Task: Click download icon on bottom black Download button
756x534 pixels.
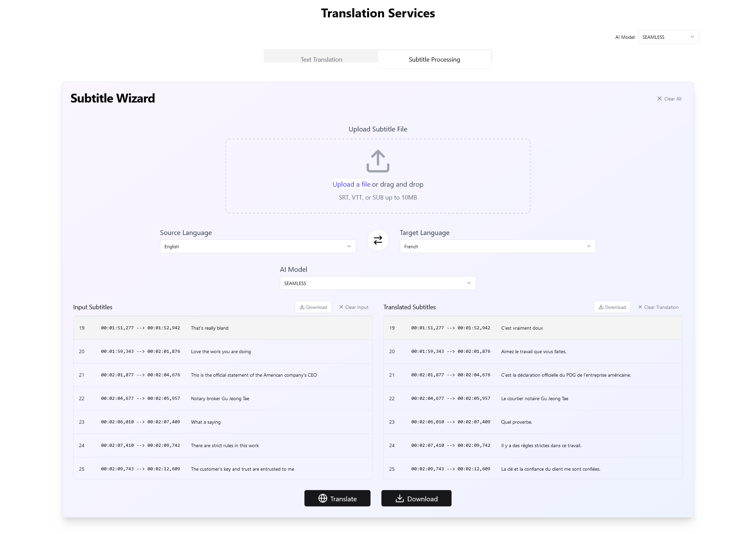Action: tap(399, 498)
